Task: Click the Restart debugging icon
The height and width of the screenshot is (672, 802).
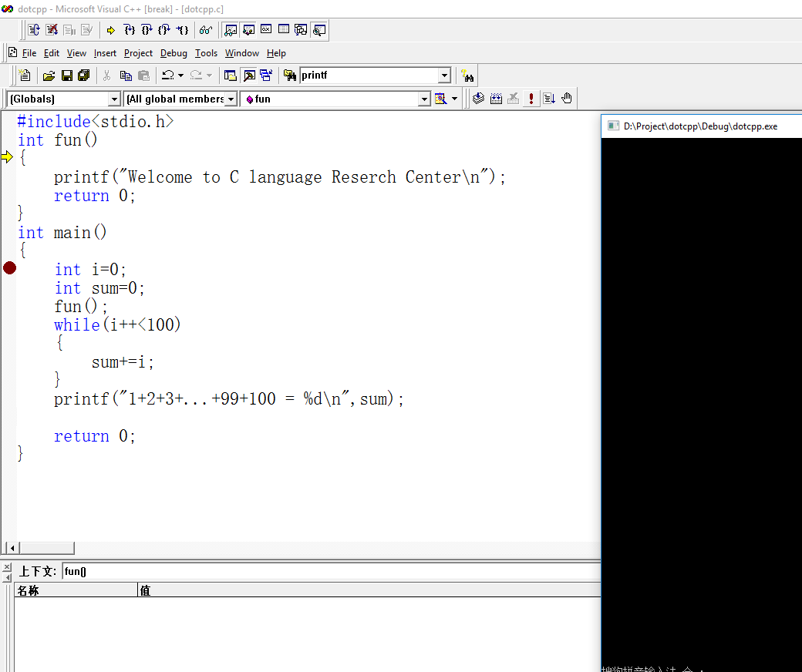Action: (34, 30)
